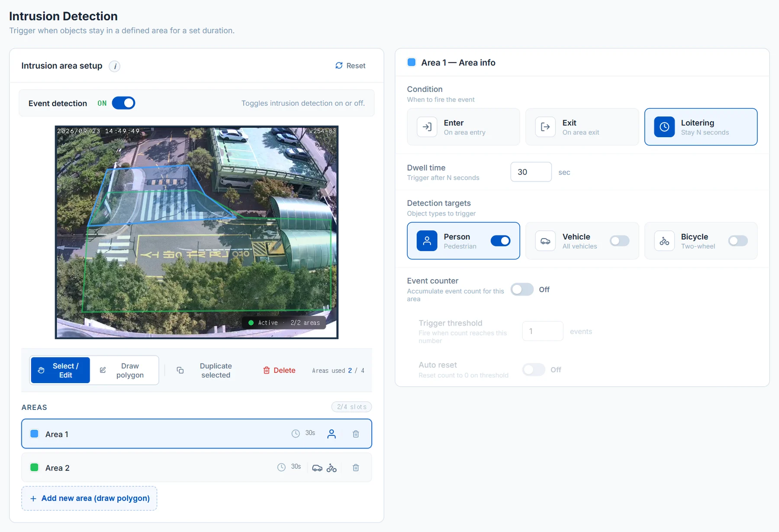Enable the Bicycle detection toggle
Image resolution: width=779 pixels, height=532 pixels.
coord(738,241)
